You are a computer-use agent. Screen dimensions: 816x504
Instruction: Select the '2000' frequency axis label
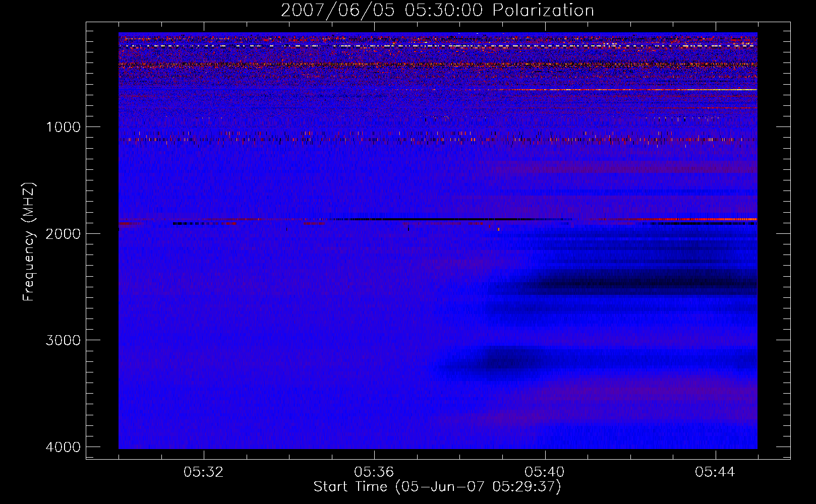pos(63,233)
